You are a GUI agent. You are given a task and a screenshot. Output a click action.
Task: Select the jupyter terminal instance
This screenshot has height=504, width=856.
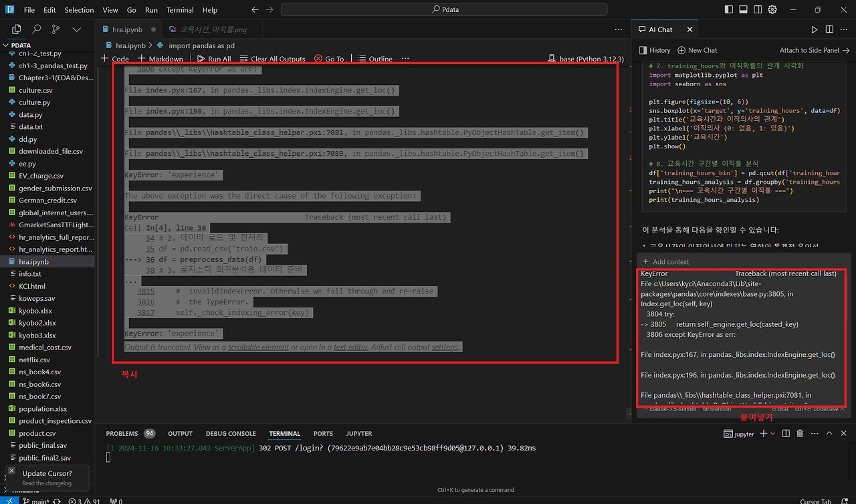[x=739, y=434]
